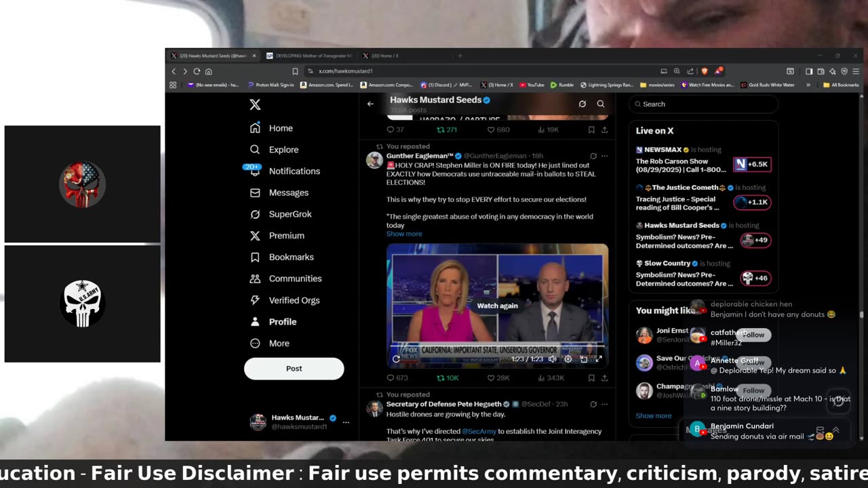The height and width of the screenshot is (488, 868).
Task: Bookmark the Gunther Eagleman post
Action: (591, 378)
